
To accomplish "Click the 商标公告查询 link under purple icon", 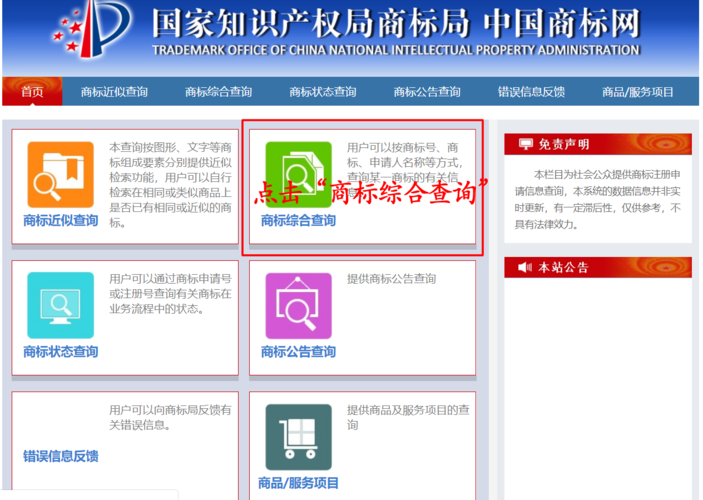I will pos(298,352).
